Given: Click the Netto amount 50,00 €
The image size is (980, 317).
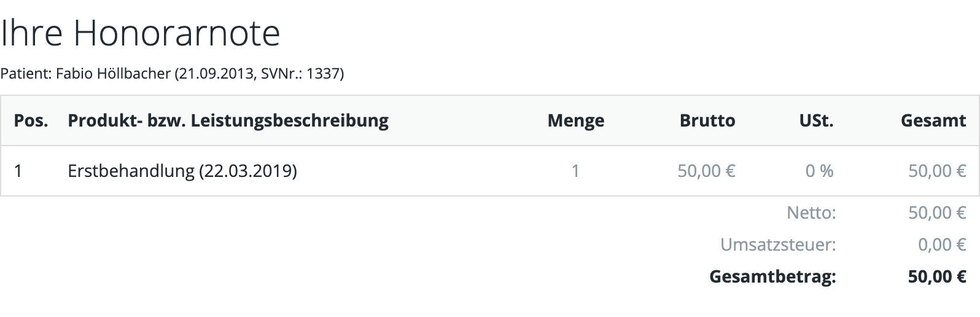Looking at the screenshot, I should pos(937,213).
